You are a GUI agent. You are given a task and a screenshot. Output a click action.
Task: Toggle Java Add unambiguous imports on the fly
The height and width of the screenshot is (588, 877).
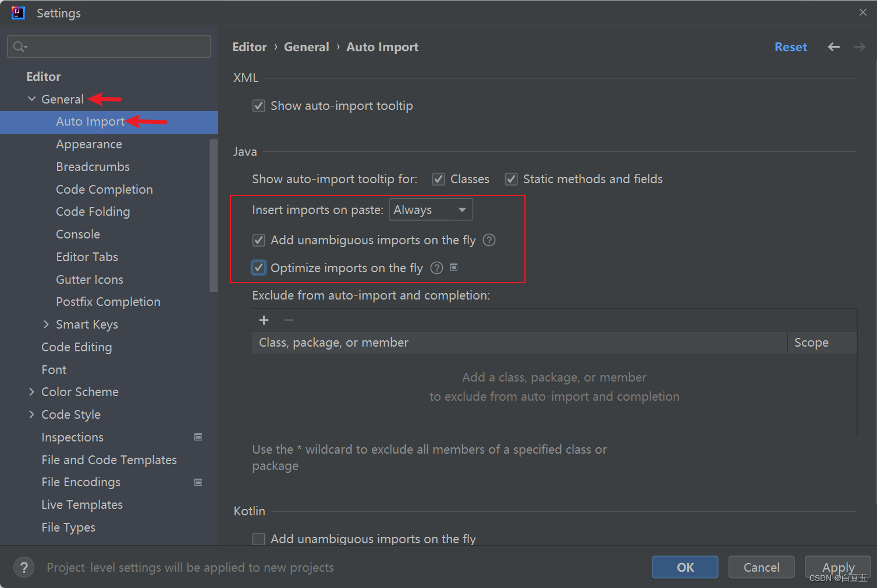(259, 240)
